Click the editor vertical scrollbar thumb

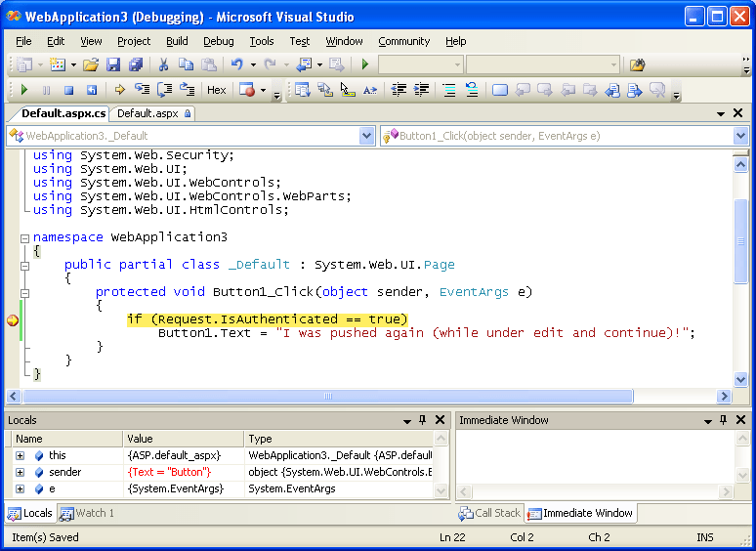coord(740,241)
